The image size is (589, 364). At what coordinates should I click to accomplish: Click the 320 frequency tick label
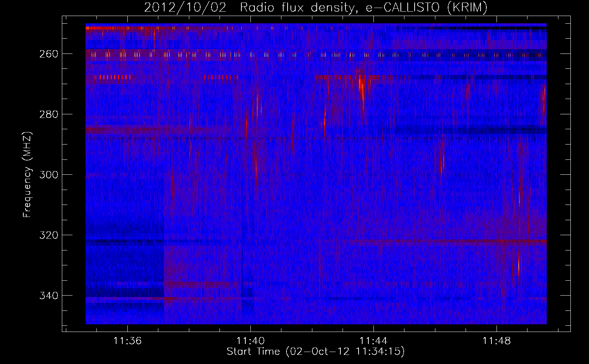(x=49, y=235)
